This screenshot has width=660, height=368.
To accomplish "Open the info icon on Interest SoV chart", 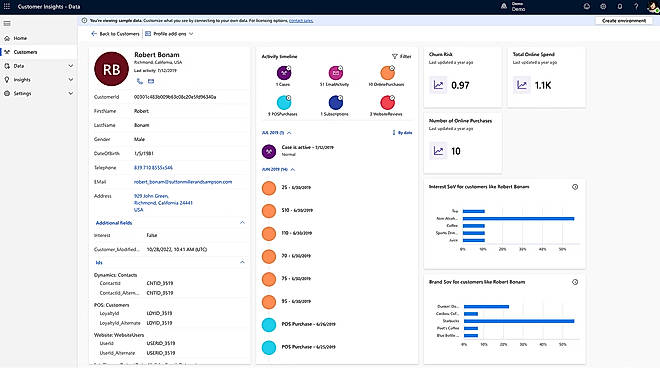I will tap(575, 187).
